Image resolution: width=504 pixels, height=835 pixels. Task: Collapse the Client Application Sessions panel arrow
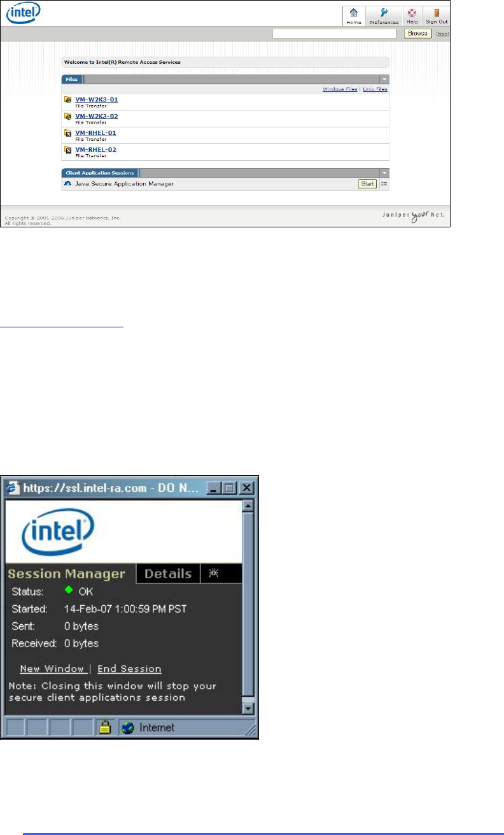(384, 173)
